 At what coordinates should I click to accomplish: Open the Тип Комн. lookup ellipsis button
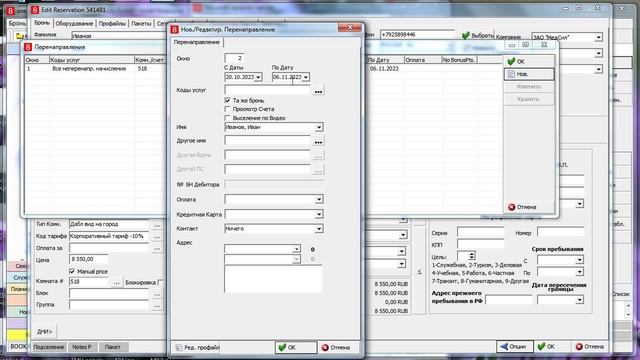pos(157,225)
